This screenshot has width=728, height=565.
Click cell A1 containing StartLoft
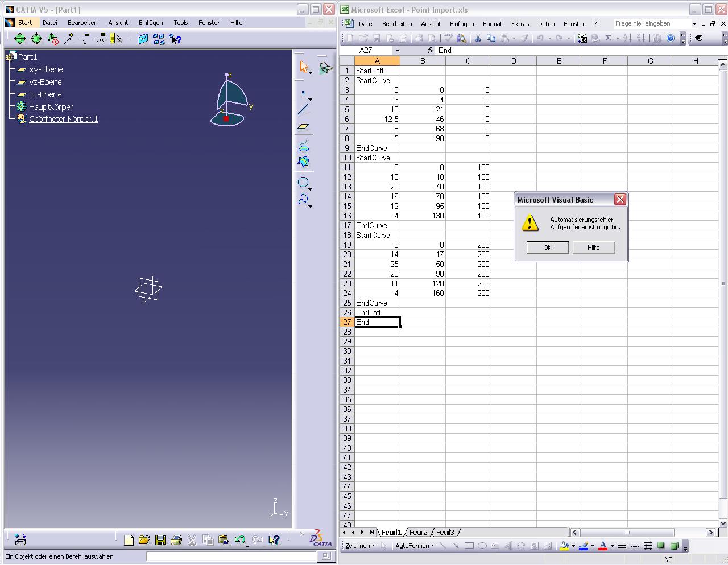click(x=377, y=71)
